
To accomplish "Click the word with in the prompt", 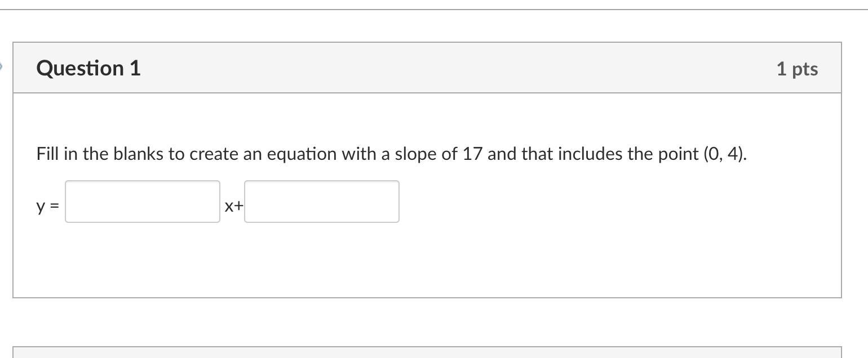I will click(358, 154).
